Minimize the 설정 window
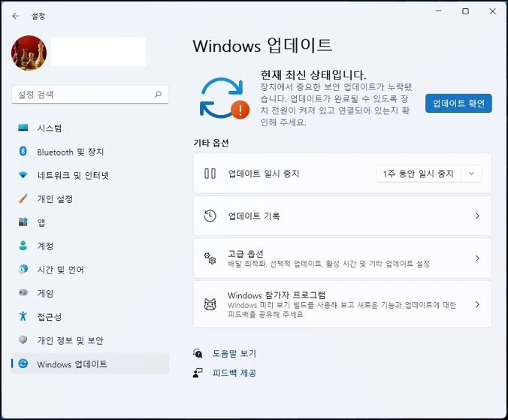Image resolution: width=508 pixels, height=420 pixels. pos(438,11)
